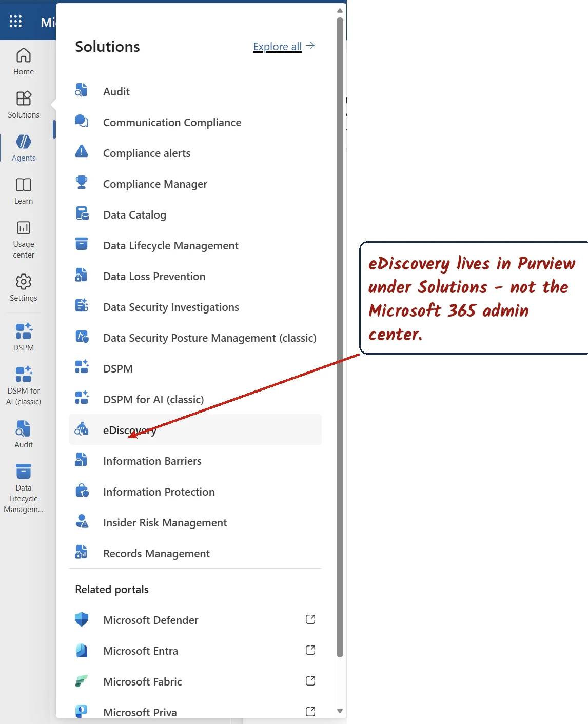Viewport: 588px width, 724px height.
Task: Follow the Explore all link
Action: coord(278,47)
